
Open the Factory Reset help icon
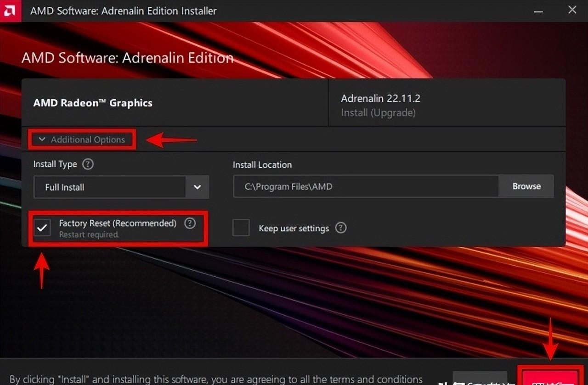point(190,223)
